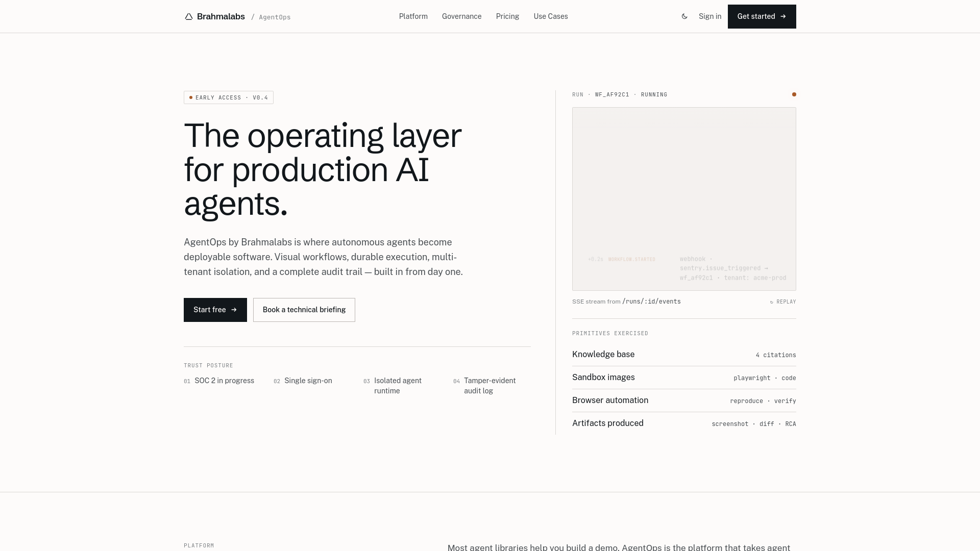Click the 'TRUST POSTURE' label
980x551 pixels.
[208, 365]
